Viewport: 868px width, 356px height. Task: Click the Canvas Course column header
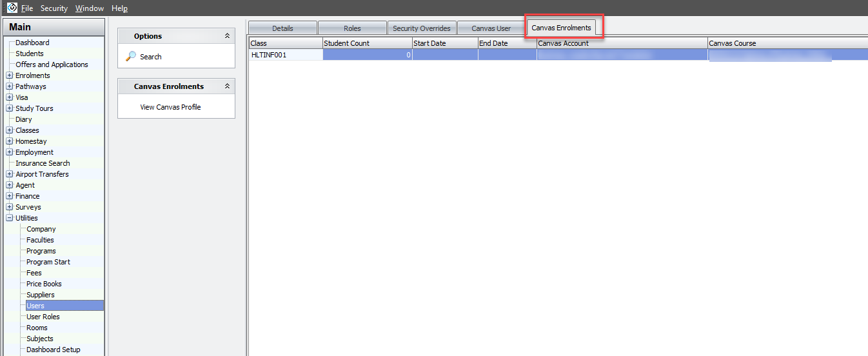pos(787,43)
